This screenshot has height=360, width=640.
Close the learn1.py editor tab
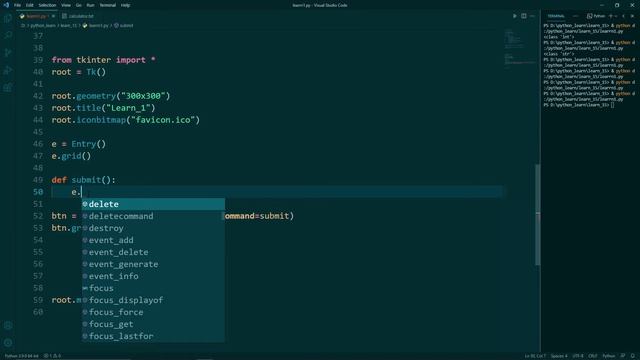53,16
